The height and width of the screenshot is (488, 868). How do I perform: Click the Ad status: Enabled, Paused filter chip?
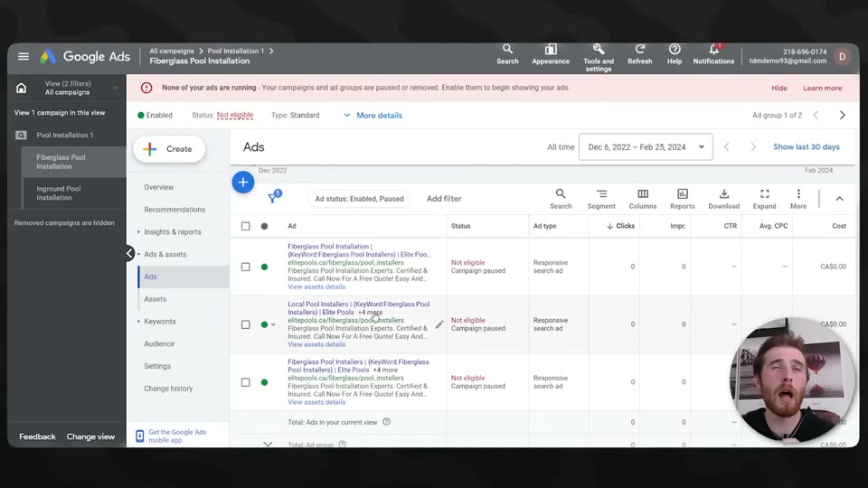[359, 199]
